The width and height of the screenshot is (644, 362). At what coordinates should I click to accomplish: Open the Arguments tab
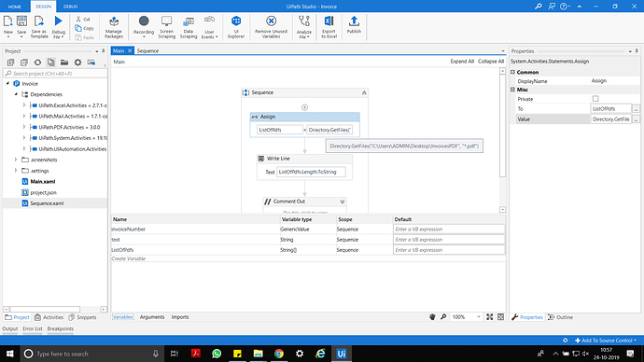[152, 317]
